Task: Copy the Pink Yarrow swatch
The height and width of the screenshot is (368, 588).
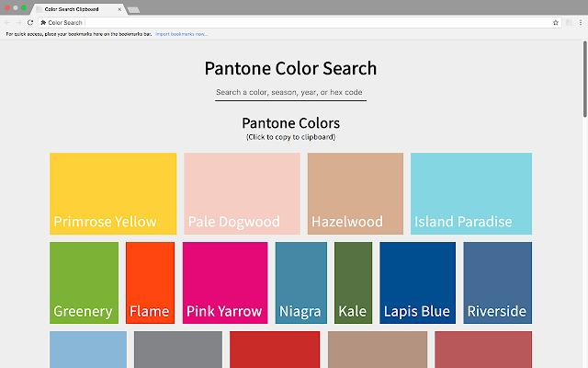Action: (225, 282)
